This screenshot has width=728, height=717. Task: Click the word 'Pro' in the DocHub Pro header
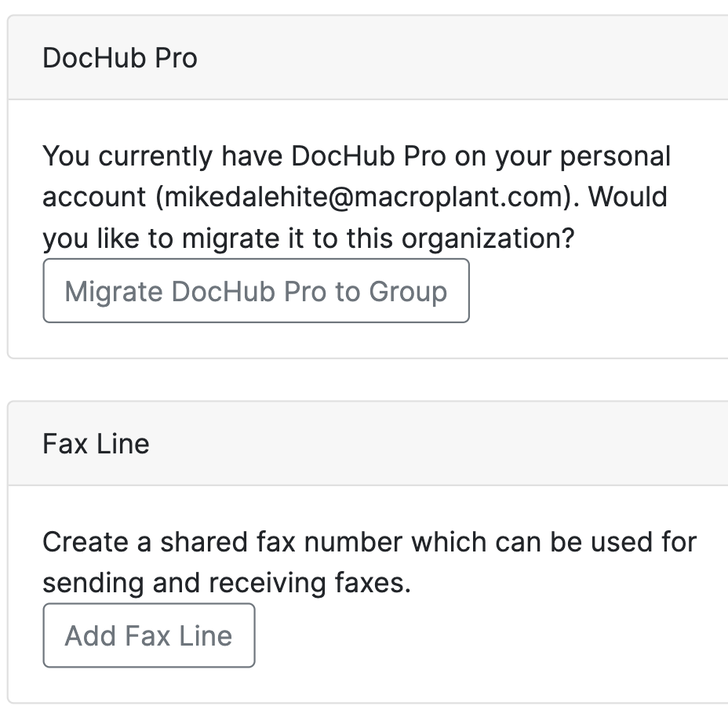[x=175, y=58]
